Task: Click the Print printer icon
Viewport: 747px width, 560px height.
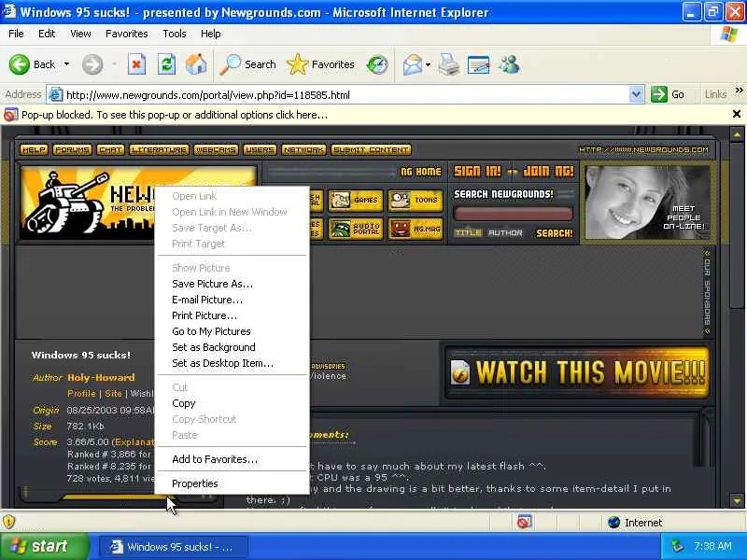Action: pyautogui.click(x=449, y=64)
